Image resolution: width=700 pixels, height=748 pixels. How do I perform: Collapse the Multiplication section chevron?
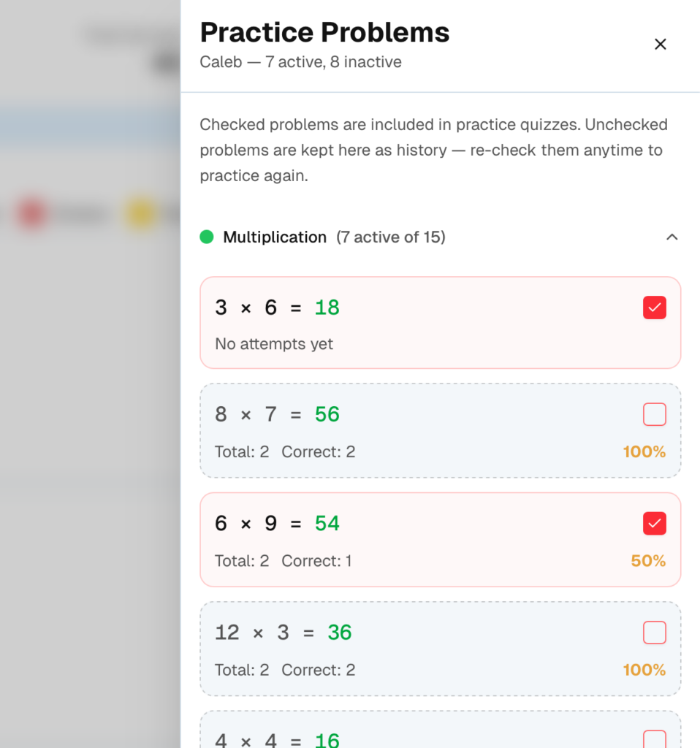point(672,237)
